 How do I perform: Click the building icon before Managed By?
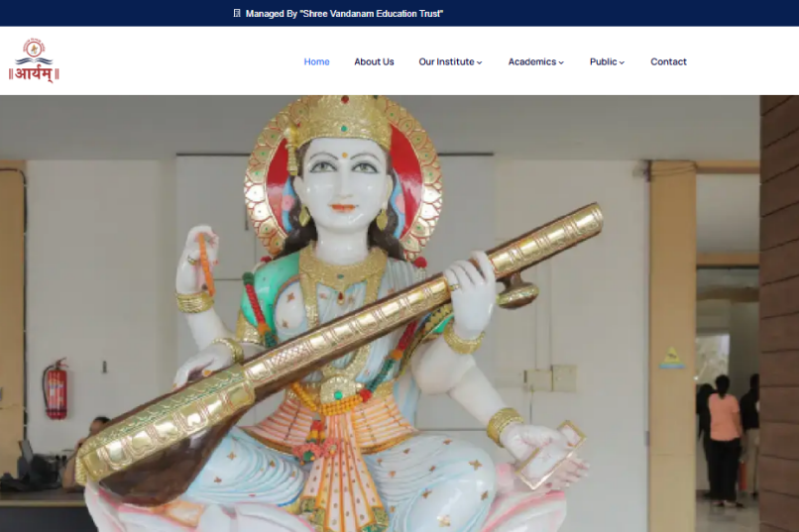coord(236,14)
